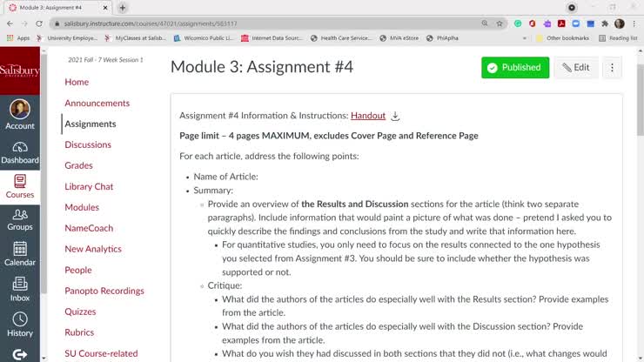Open the Apps bookmarks shortcut
The width and height of the screenshot is (644, 362).
pos(18,38)
